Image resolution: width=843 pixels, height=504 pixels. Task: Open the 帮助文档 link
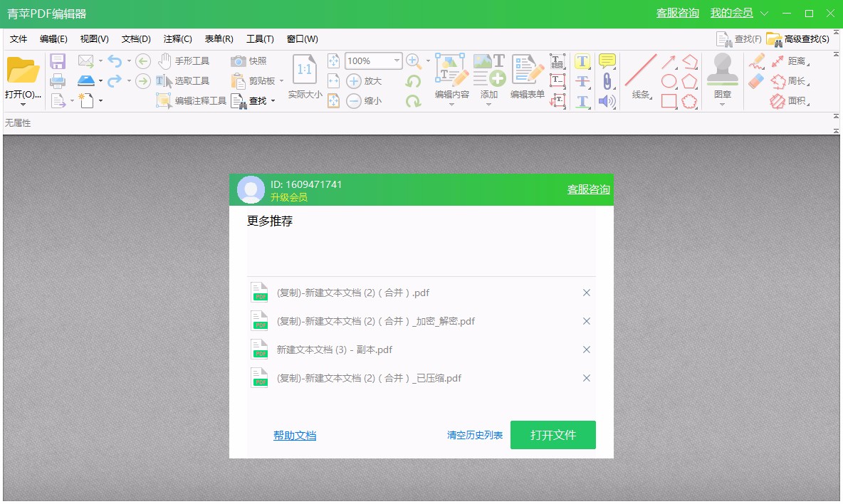pyautogui.click(x=295, y=435)
